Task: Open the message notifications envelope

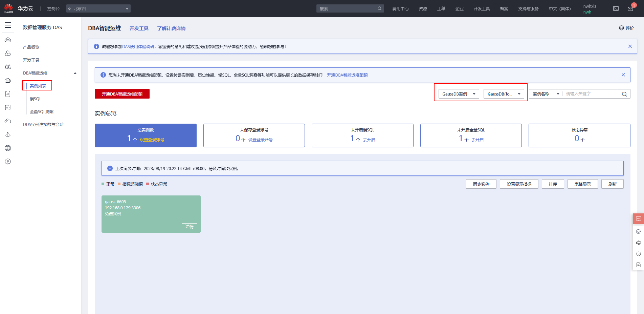Action: pyautogui.click(x=630, y=8)
